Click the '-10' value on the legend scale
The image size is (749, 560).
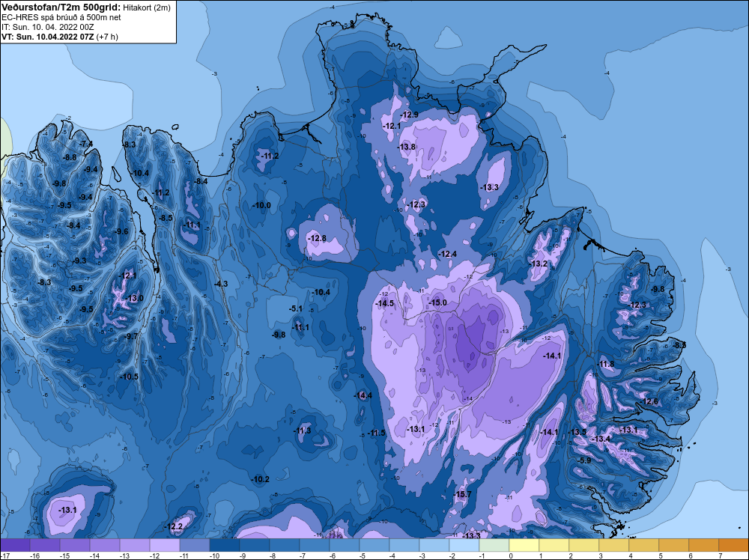(x=213, y=556)
